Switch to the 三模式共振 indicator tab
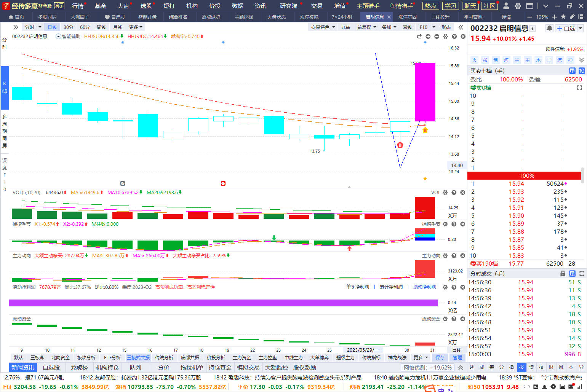 click(138, 357)
